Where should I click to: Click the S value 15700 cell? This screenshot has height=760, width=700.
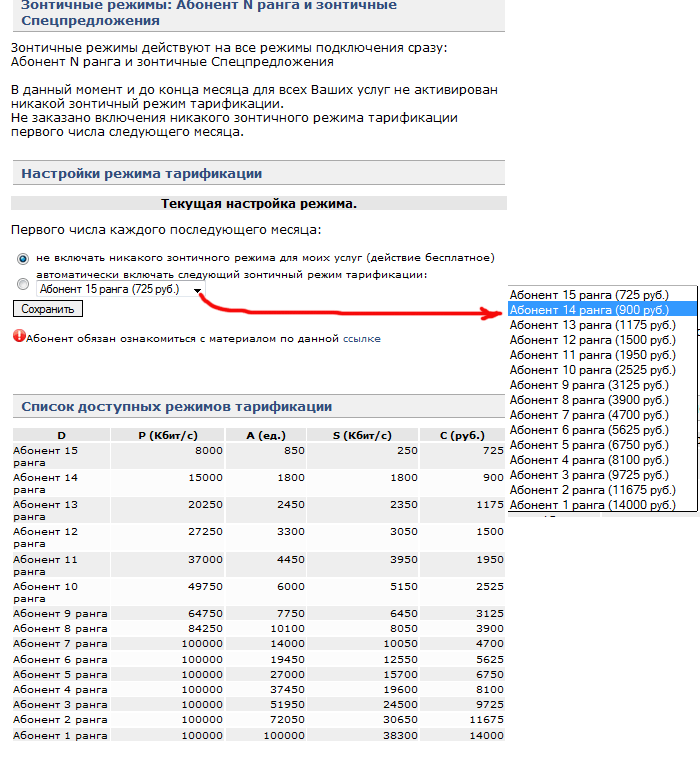(362, 674)
